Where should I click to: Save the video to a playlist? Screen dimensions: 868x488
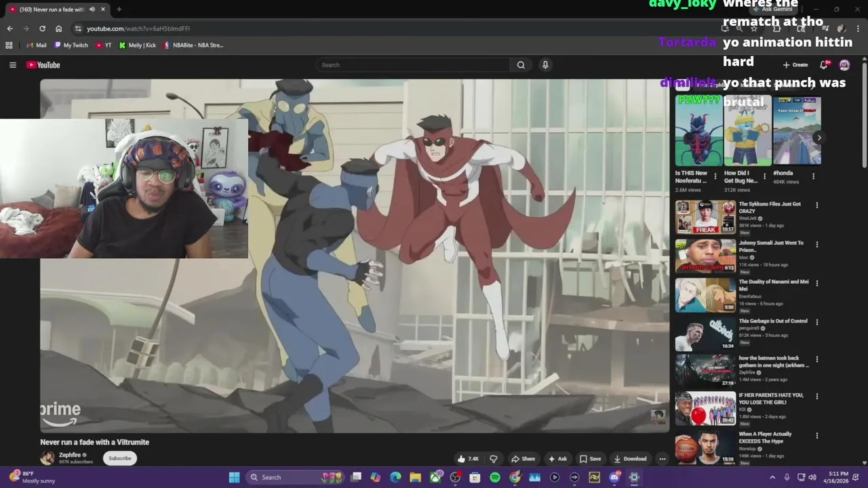590,459
